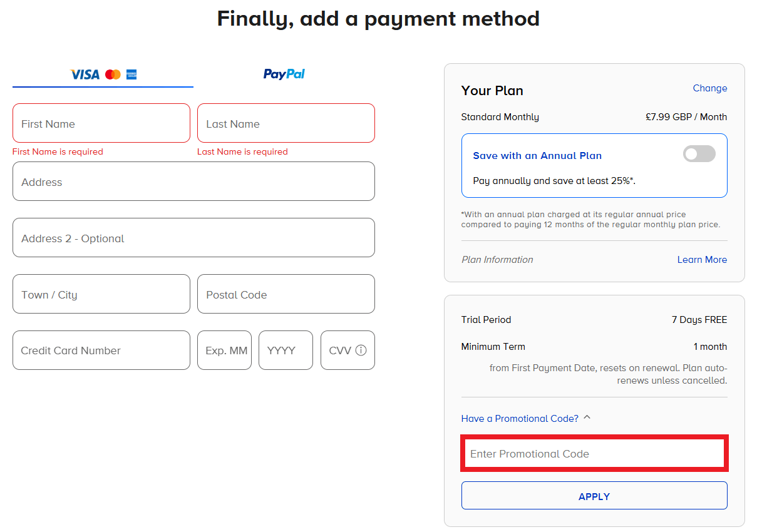Click the chevron next to Promotional Code
Image resolution: width=757 pixels, height=532 pixels.
587,417
